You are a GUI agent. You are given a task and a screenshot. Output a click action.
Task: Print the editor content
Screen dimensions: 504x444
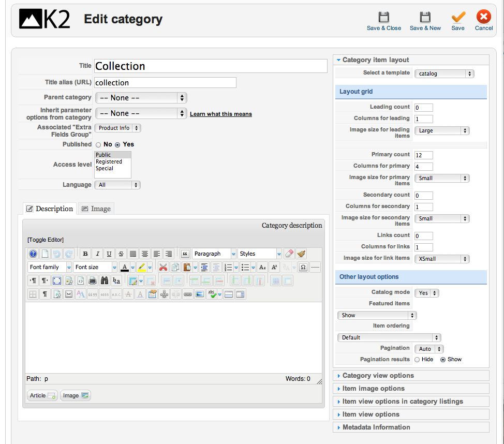tap(93, 280)
